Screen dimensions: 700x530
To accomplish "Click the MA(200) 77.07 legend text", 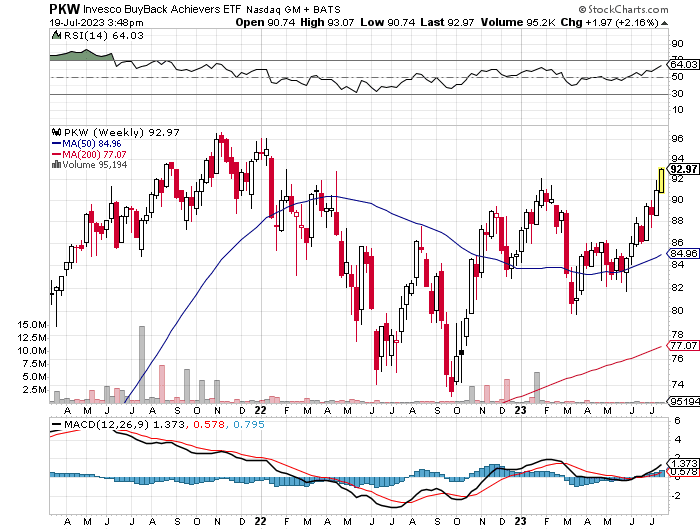I will click(x=94, y=154).
